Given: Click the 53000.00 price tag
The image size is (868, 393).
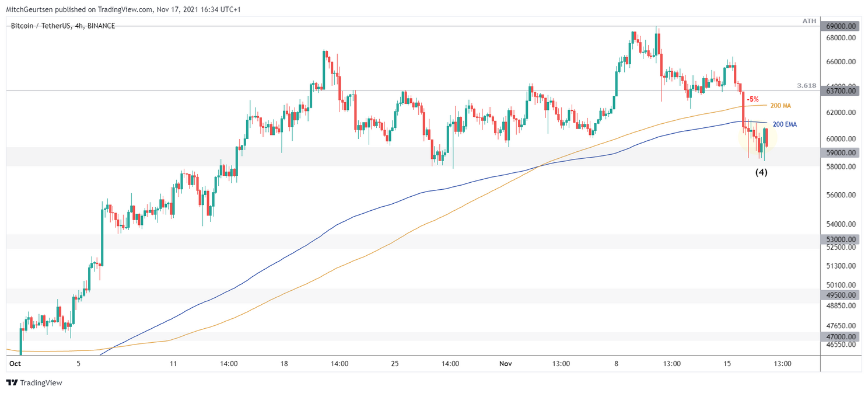Looking at the screenshot, I should click(x=841, y=239).
